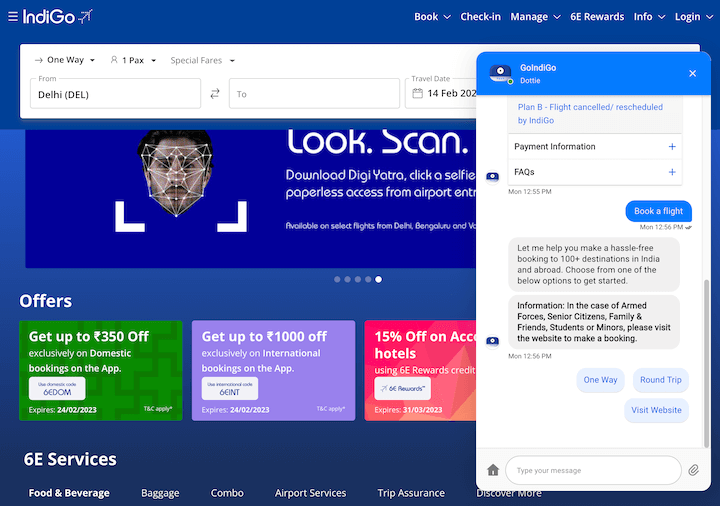
Task: Click the From field showing Delhi (DEL)
Action: [x=115, y=94]
